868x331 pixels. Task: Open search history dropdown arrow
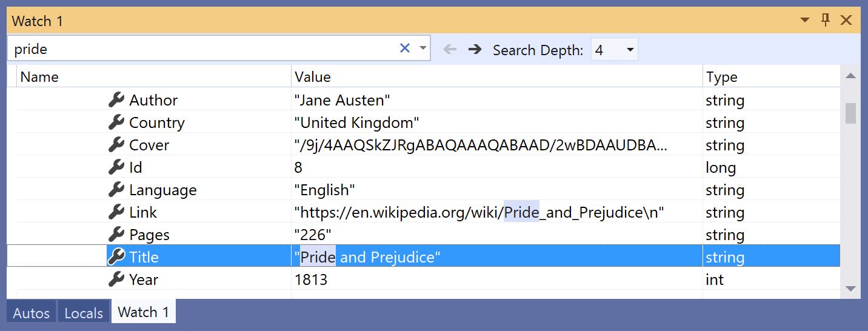pyautogui.click(x=422, y=48)
